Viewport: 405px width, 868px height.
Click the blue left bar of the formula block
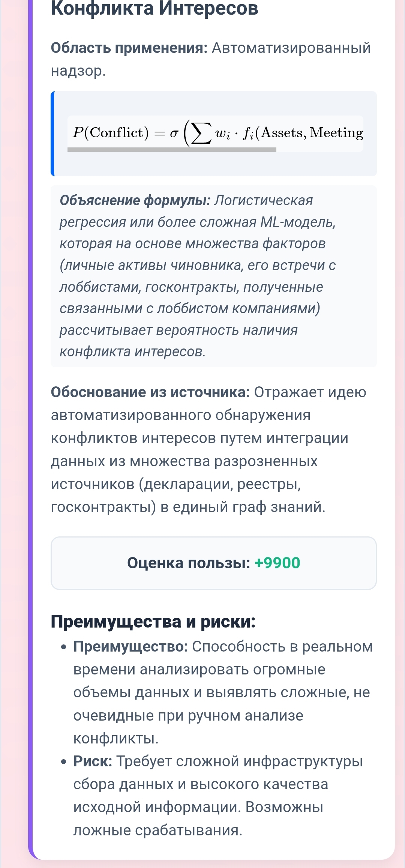click(53, 134)
